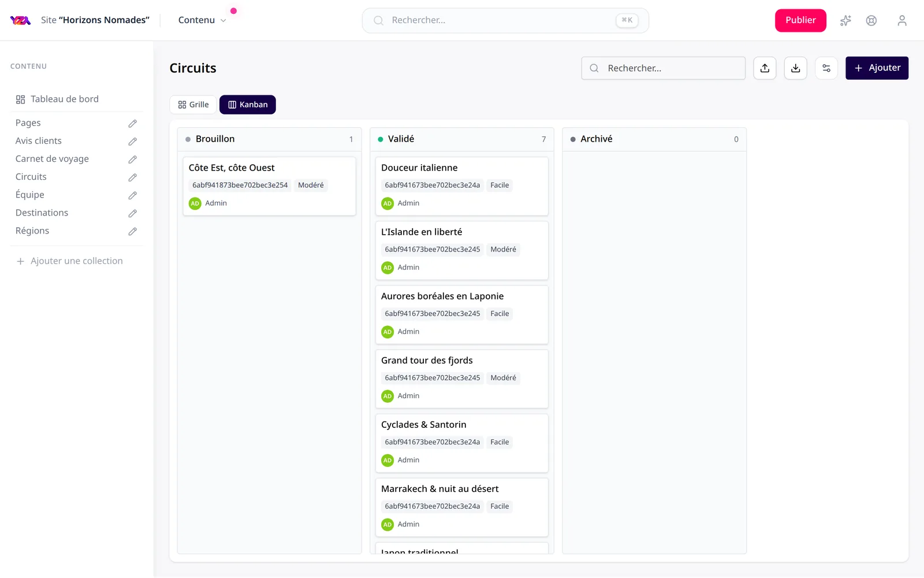The image size is (924, 578).
Task: Edit the Pages collection pencil icon
Action: 133,123
